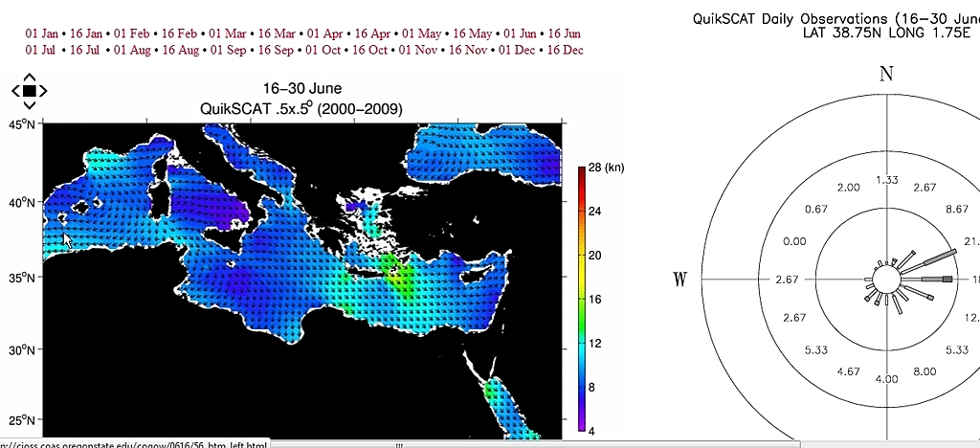Click the "0.67" wind rose value
The image size is (980, 448).
pos(816,209)
